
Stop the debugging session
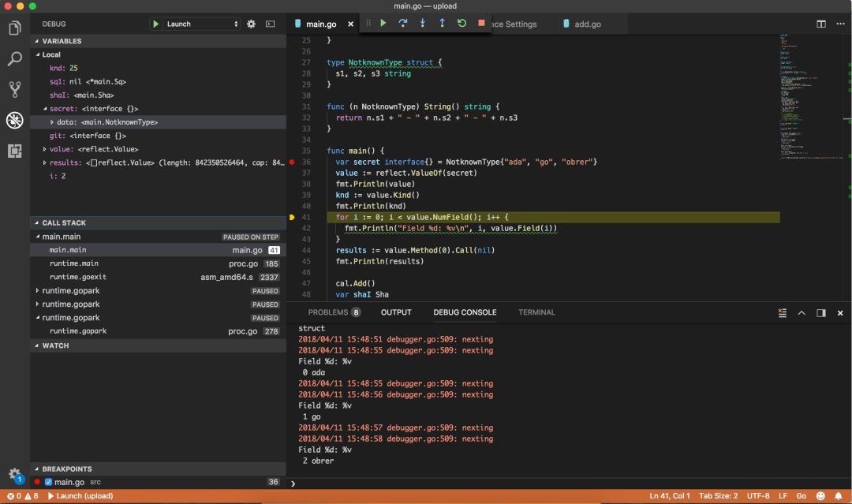coord(481,24)
